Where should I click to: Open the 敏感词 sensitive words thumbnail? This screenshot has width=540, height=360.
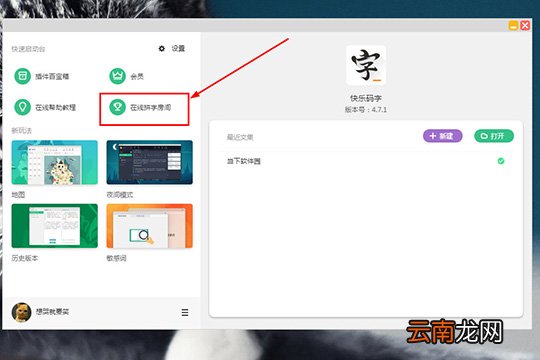149,226
